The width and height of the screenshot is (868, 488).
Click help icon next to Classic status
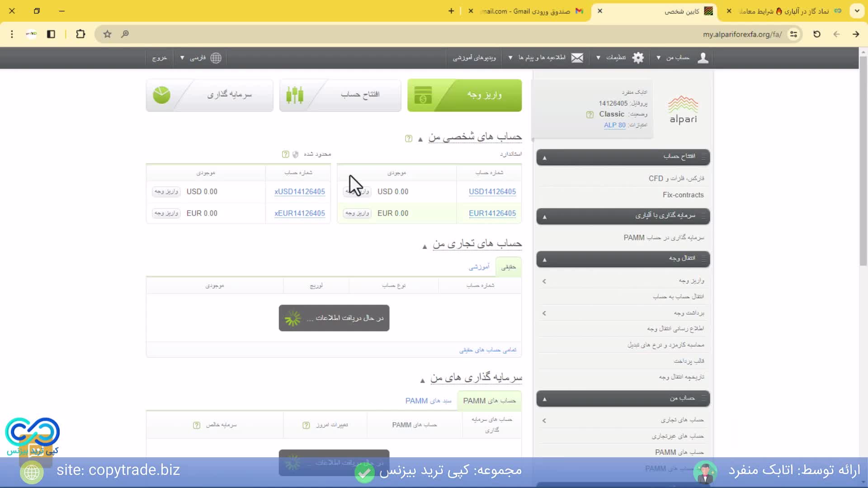(590, 115)
